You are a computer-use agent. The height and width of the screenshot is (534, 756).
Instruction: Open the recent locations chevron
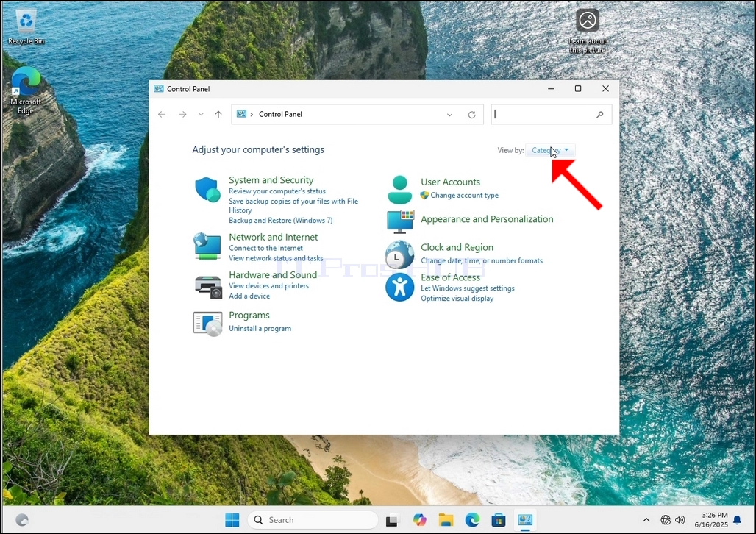201,114
